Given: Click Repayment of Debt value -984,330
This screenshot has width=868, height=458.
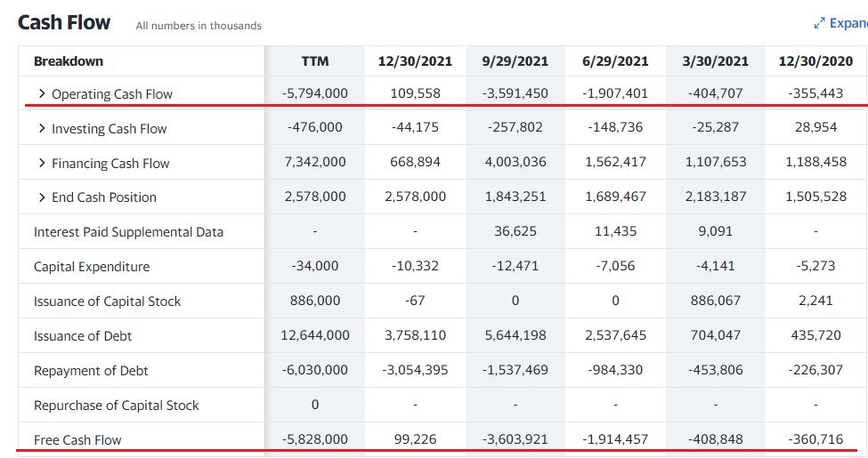Looking at the screenshot, I should click(615, 369).
